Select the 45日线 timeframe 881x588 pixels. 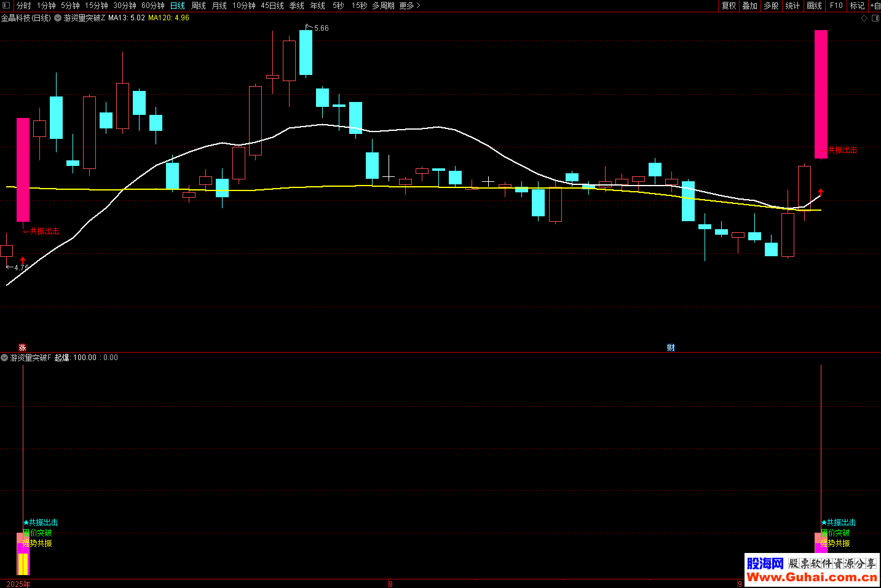(272, 6)
